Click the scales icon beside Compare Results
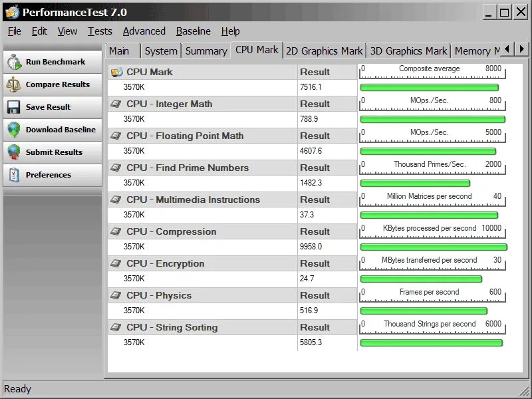The image size is (532, 399). 13,84
